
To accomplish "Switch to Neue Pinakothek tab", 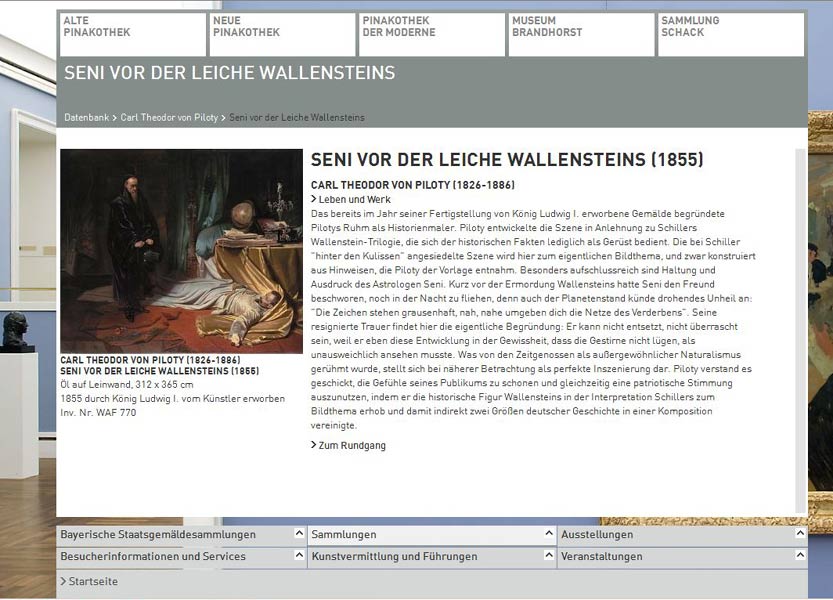I will coord(282,34).
